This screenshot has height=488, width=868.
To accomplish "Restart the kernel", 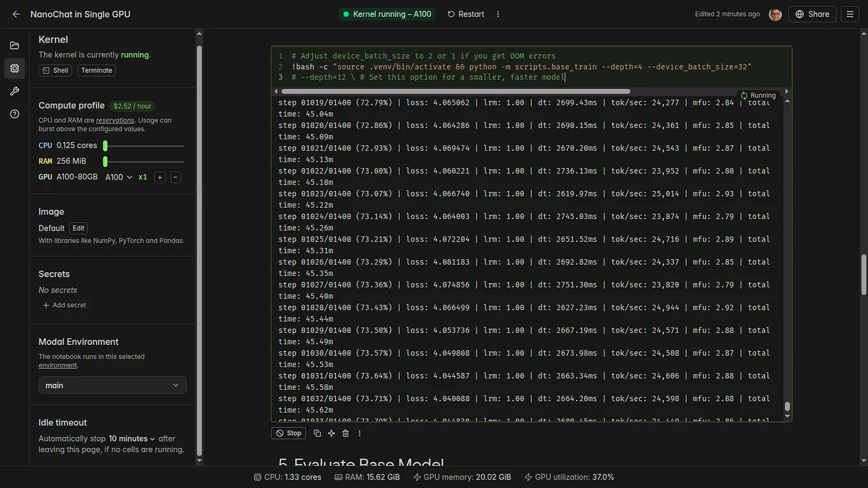I will coord(466,14).
